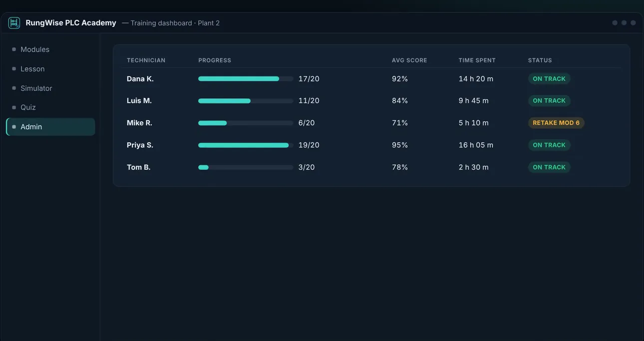Click the 5 h 10 m time value
This screenshot has height=341, width=644.
click(474, 123)
